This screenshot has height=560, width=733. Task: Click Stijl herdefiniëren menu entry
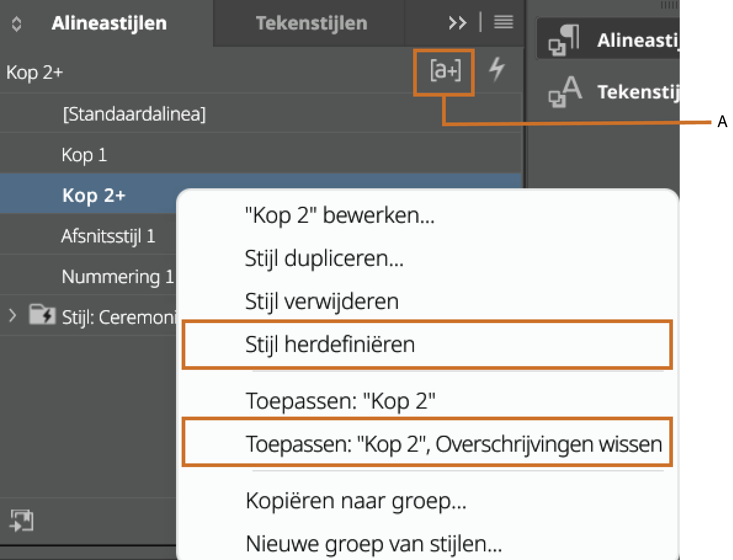coord(329,344)
